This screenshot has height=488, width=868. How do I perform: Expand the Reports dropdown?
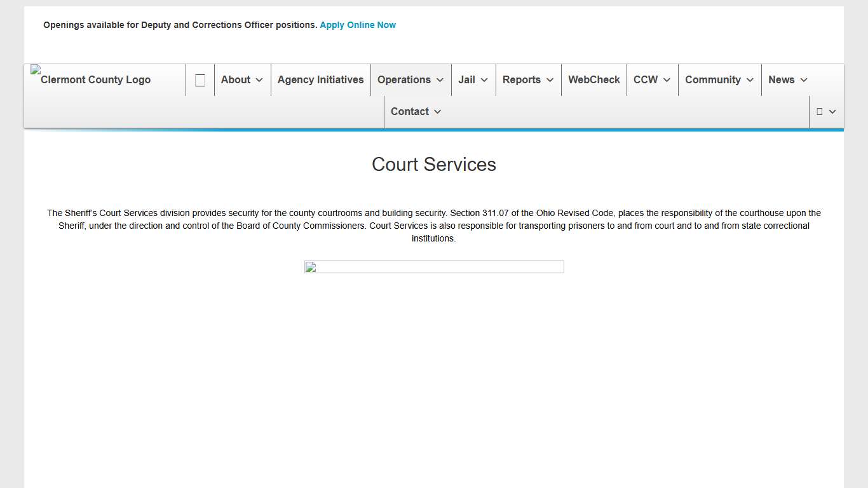[x=528, y=79]
